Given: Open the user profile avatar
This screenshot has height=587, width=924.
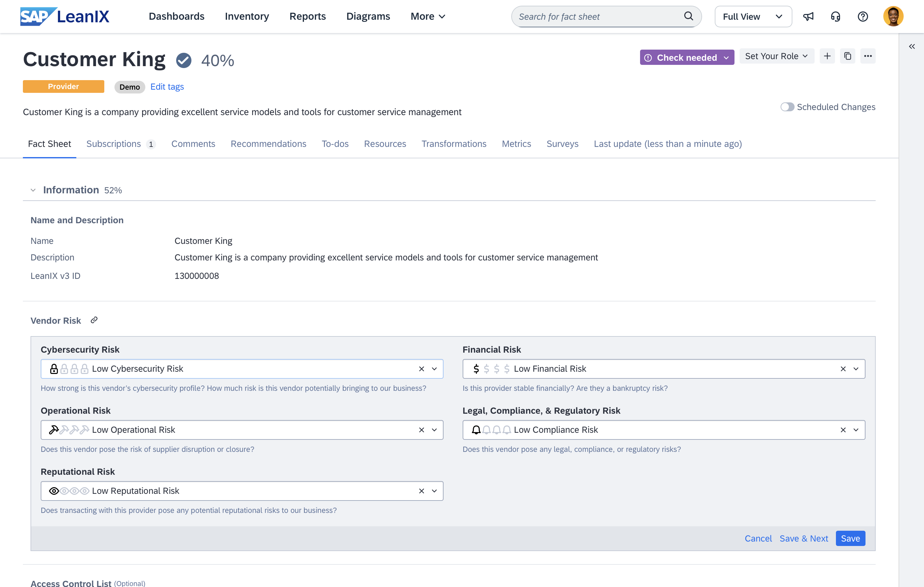Looking at the screenshot, I should pyautogui.click(x=893, y=17).
